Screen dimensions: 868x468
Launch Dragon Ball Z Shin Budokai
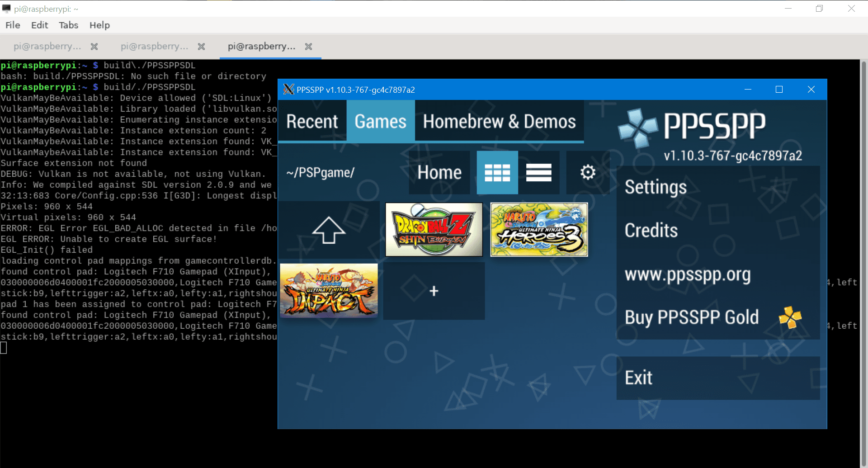coord(434,230)
